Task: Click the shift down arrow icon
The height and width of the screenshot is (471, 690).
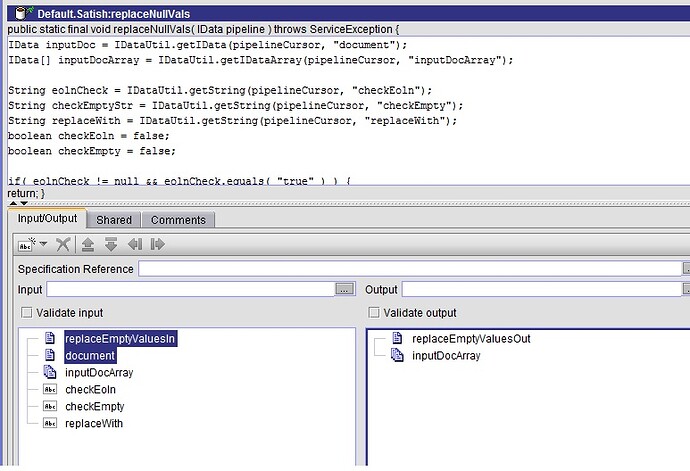Action: pos(111,244)
